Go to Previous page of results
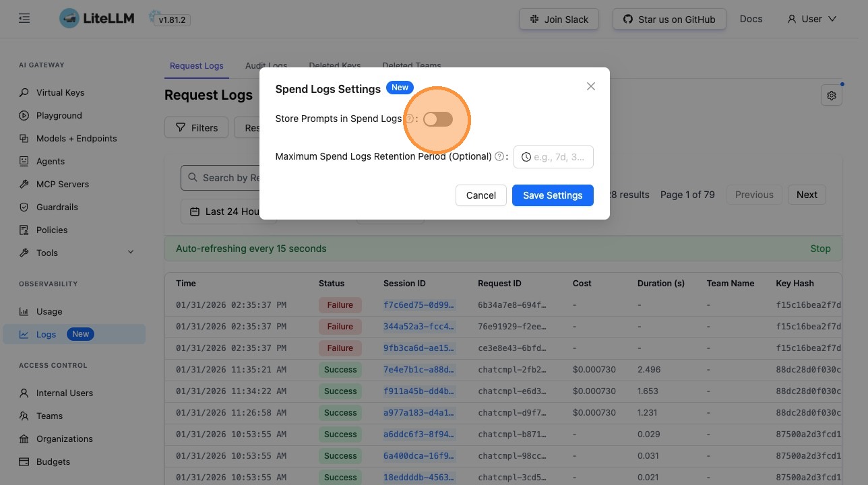868x485 pixels. coord(754,195)
